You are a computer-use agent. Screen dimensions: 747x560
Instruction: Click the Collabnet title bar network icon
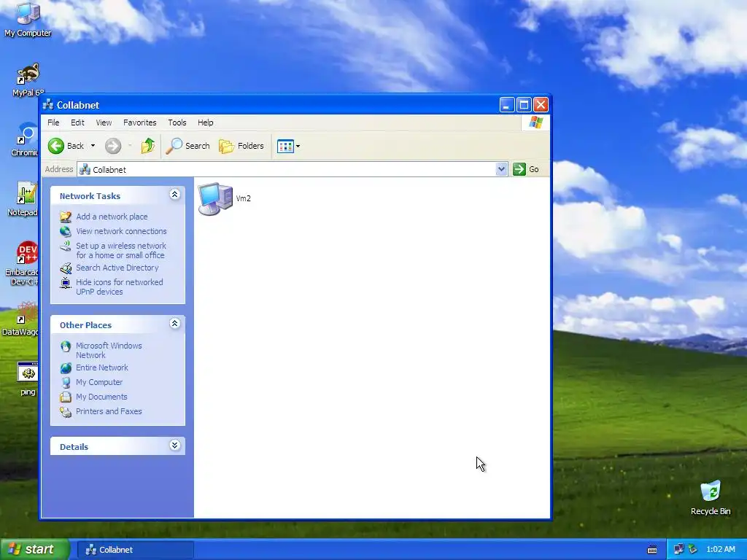click(47, 105)
